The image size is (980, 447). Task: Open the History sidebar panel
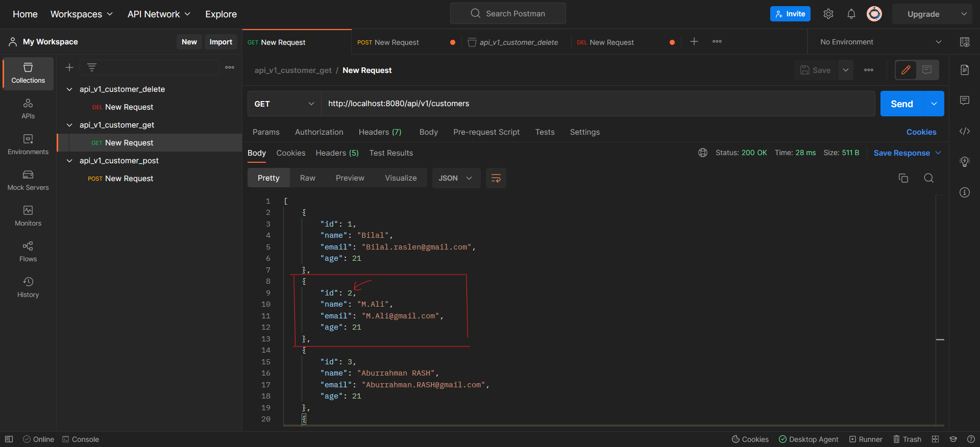28,288
